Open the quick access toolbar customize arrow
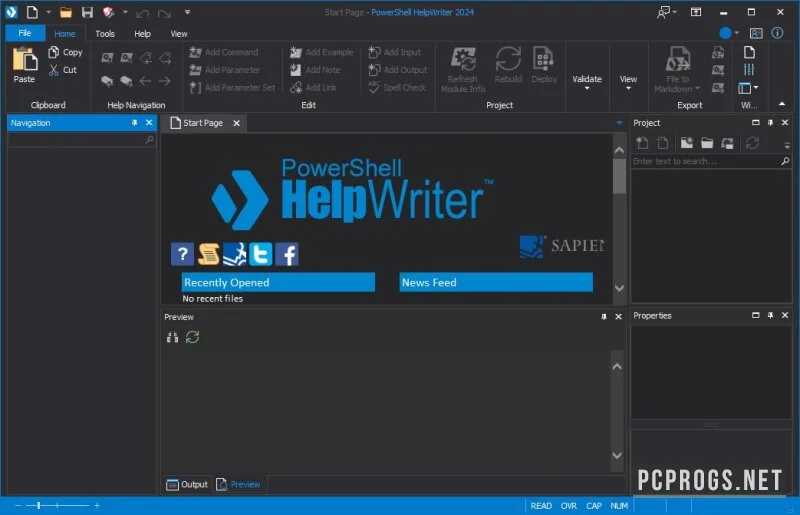 coord(187,12)
